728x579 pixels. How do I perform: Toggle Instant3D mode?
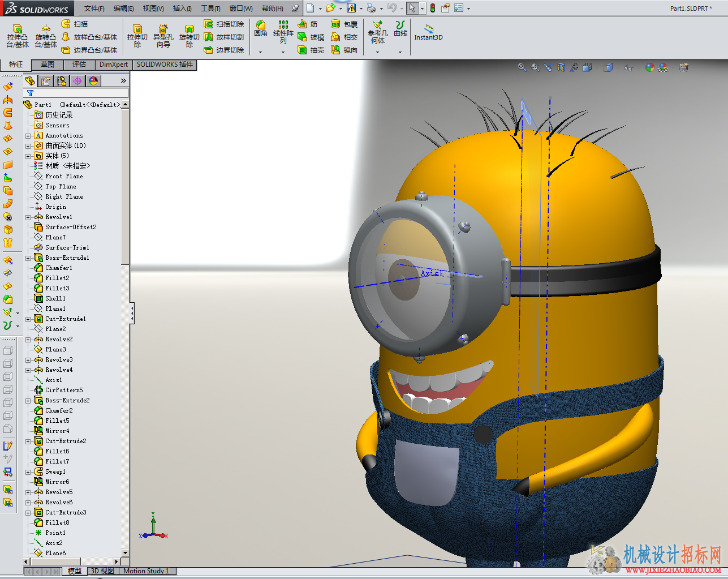[x=428, y=32]
